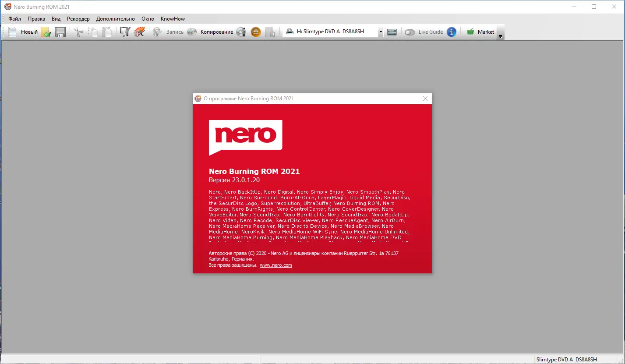Maximize the Nero Burning ROM 2021 window
Screen dimensions: 625x364
594,7
